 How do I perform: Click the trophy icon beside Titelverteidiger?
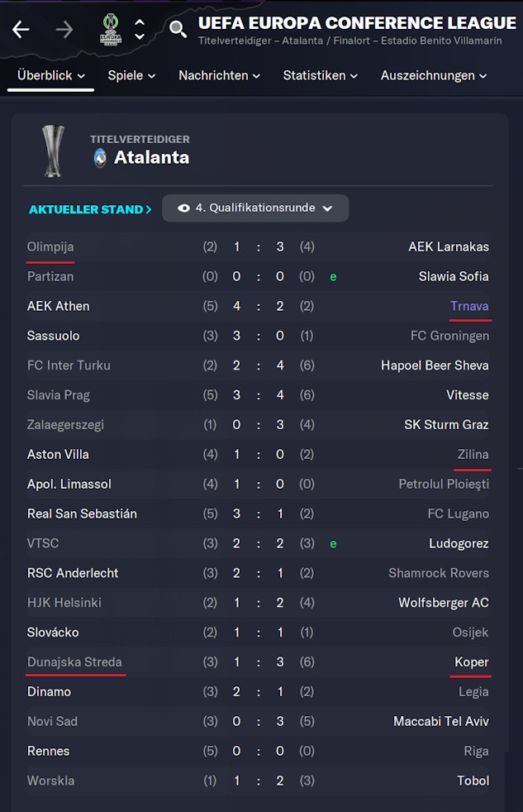pyautogui.click(x=55, y=150)
